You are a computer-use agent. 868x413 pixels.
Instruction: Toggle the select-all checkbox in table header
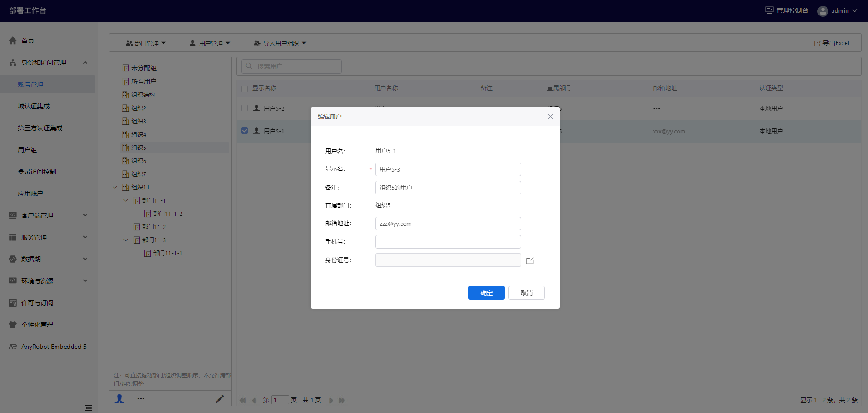click(x=245, y=88)
